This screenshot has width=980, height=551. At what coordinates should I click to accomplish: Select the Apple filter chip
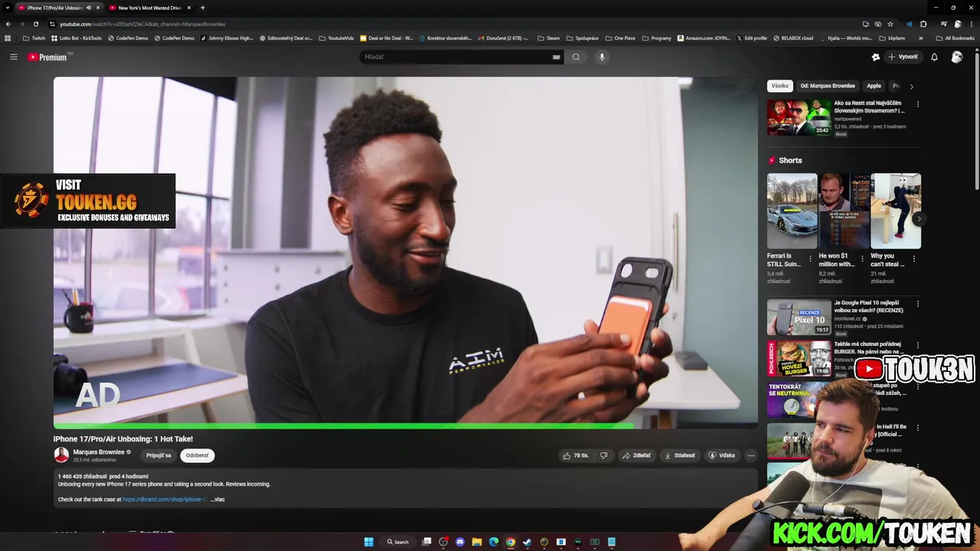click(874, 86)
